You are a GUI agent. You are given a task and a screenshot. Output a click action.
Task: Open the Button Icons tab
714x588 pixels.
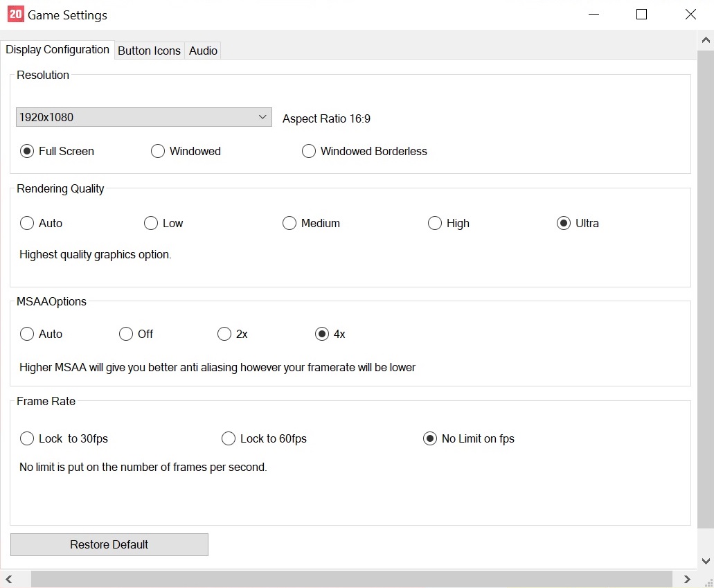pyautogui.click(x=150, y=51)
